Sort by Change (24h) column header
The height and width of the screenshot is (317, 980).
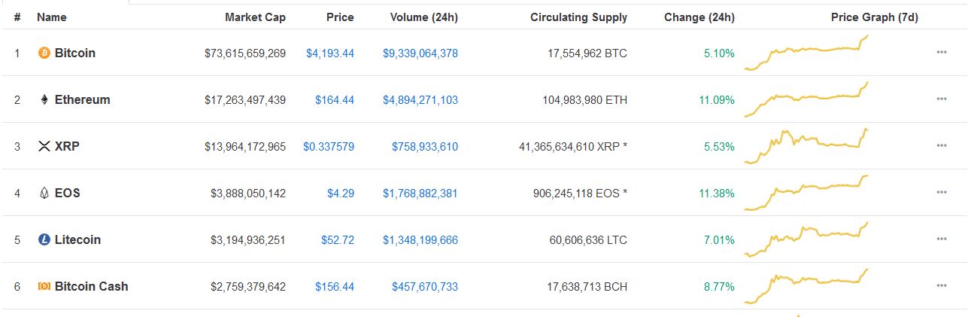click(x=699, y=17)
